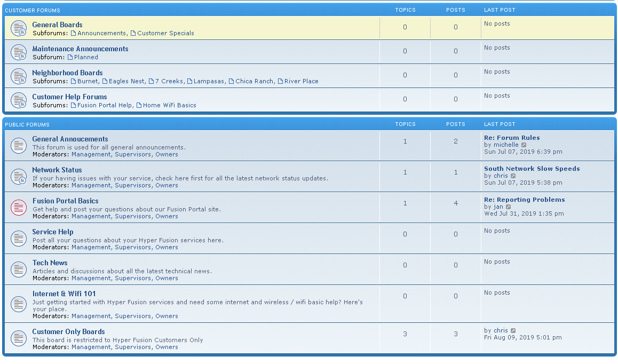This screenshot has height=364, width=618.
Task: Open Management moderators group in General Annoucements
Action: click(91, 155)
